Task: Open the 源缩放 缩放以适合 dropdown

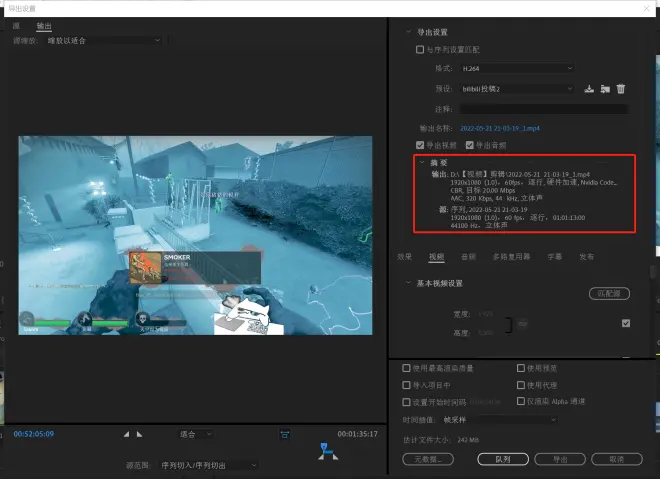Action: (104, 40)
